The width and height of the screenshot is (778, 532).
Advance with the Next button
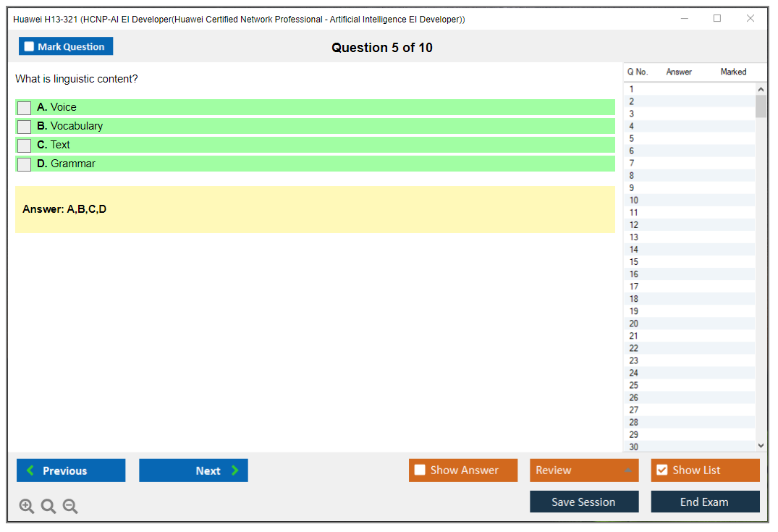click(x=193, y=470)
